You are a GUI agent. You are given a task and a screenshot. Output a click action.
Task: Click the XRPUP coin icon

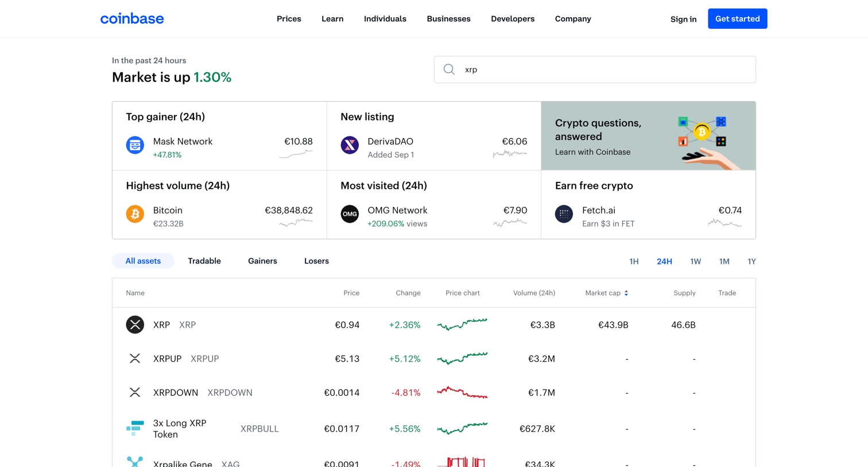[135, 359]
